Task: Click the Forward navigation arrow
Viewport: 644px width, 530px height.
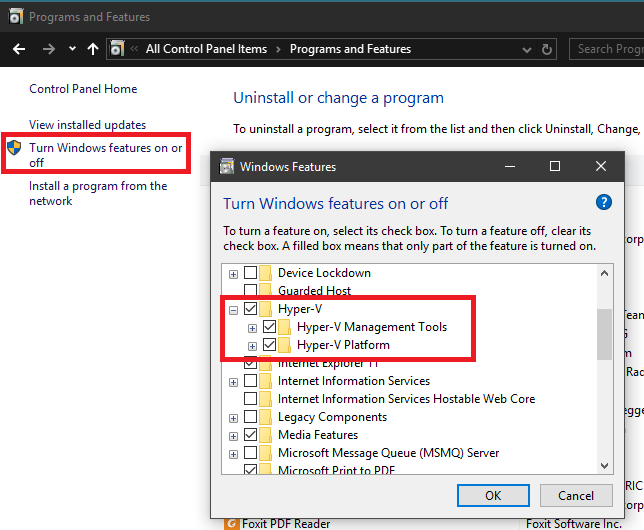Action: point(48,49)
